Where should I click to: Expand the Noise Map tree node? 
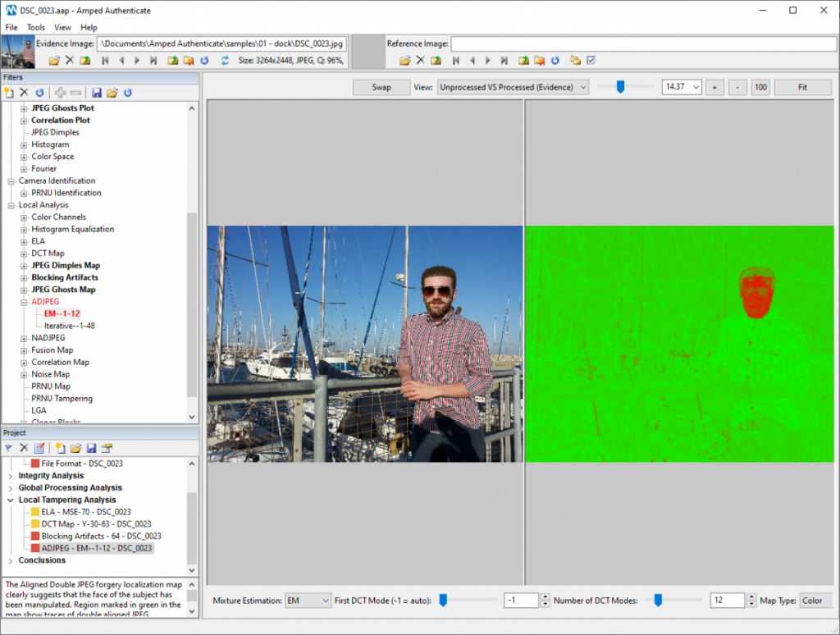pos(24,374)
